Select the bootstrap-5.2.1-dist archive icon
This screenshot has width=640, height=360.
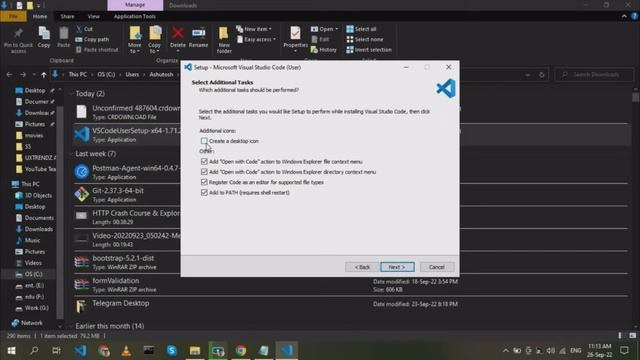tap(82, 262)
